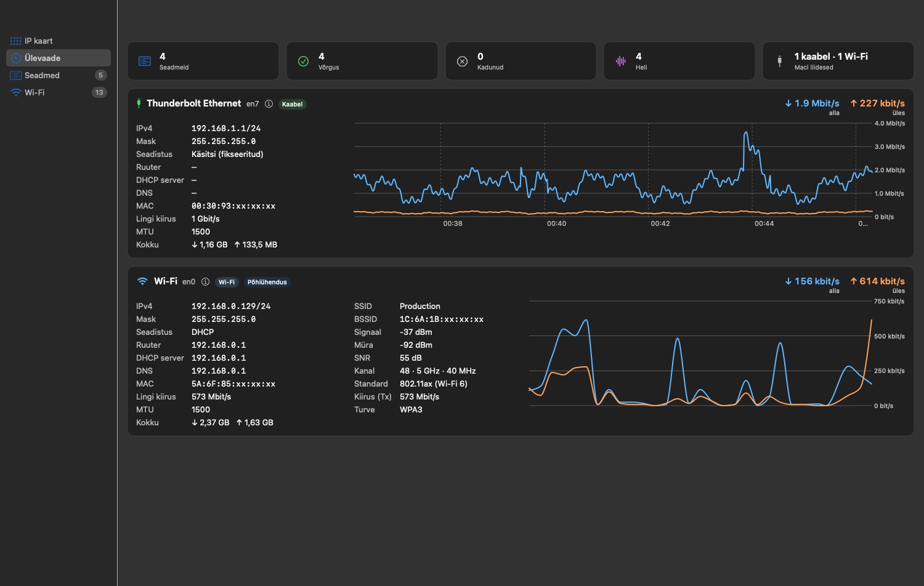Image resolution: width=924 pixels, height=586 pixels.
Task: Click the 614 kbit/s upload rate
Action: [x=877, y=281]
